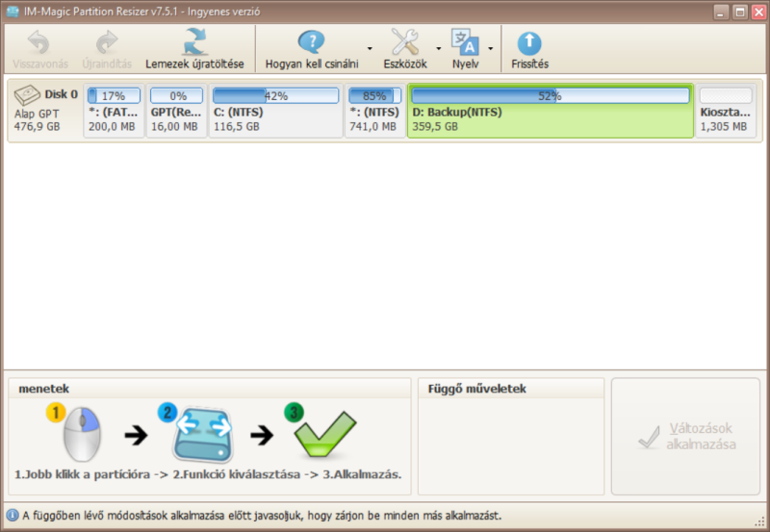
Task: Click the Újraindítás redo icon
Action: (107, 42)
